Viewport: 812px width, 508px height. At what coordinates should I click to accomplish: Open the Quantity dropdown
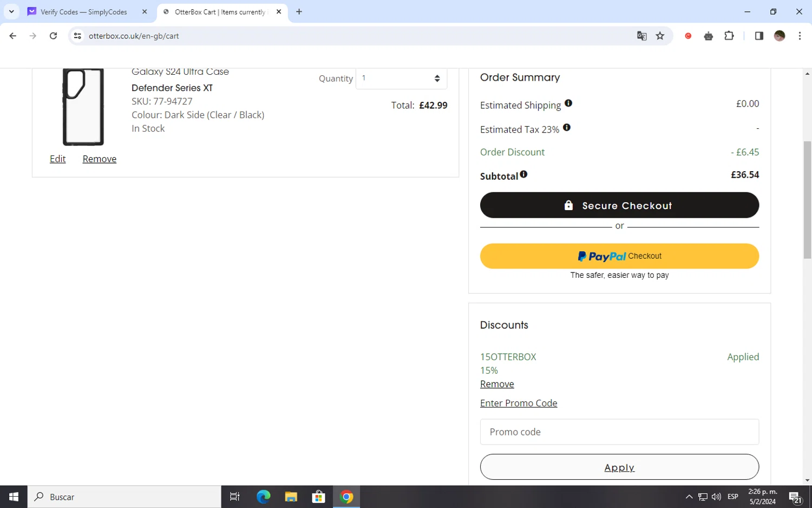401,79
